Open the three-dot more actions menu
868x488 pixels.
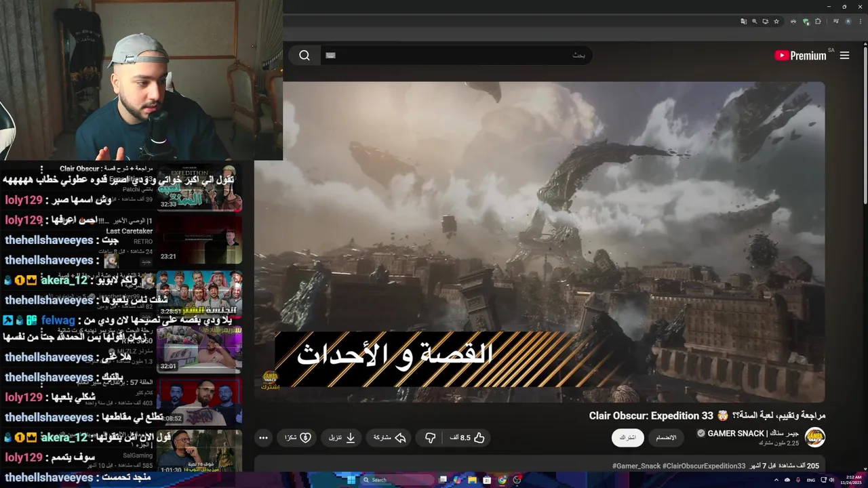(263, 438)
